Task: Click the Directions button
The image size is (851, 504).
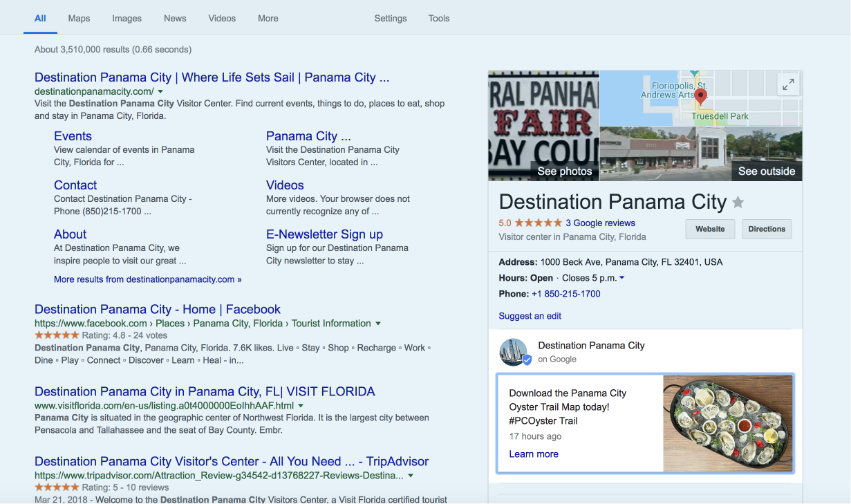Action: (767, 229)
